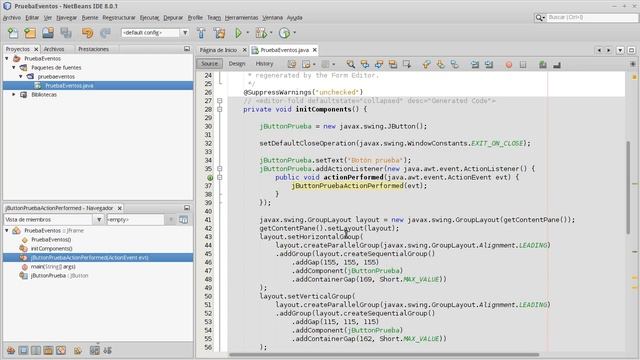
Task: Collapse the PruebaEventos project node
Action: point(7,59)
